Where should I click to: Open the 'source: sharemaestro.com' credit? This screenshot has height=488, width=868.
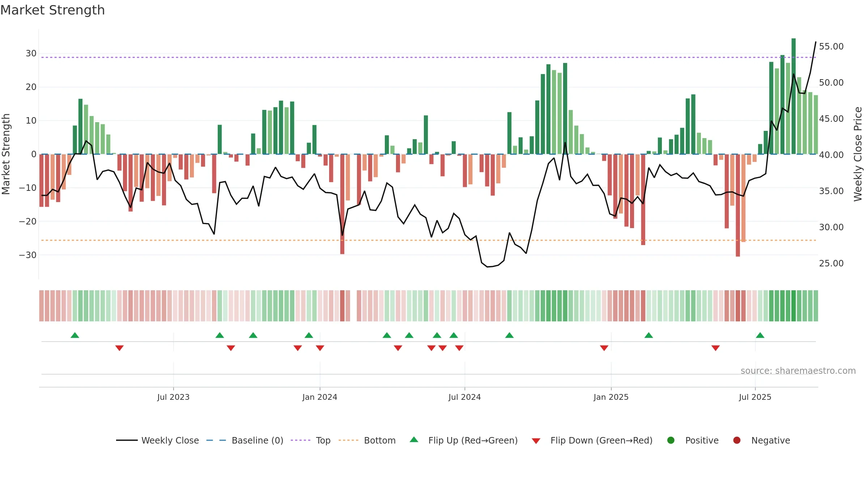coord(798,371)
